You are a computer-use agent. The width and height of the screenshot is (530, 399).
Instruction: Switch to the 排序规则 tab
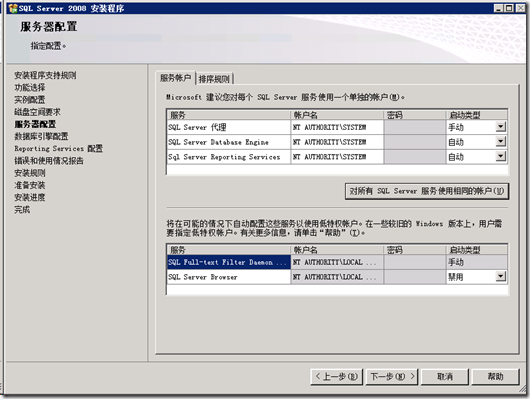tap(214, 79)
